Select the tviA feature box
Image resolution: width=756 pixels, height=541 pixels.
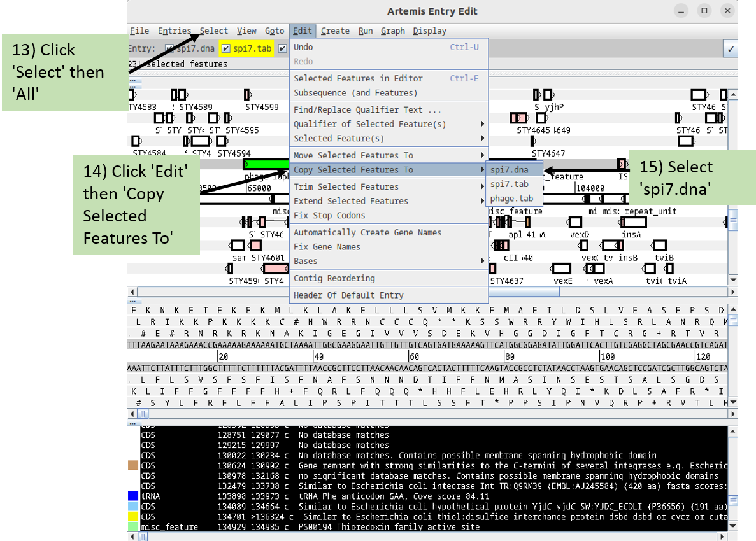pyautogui.click(x=669, y=267)
